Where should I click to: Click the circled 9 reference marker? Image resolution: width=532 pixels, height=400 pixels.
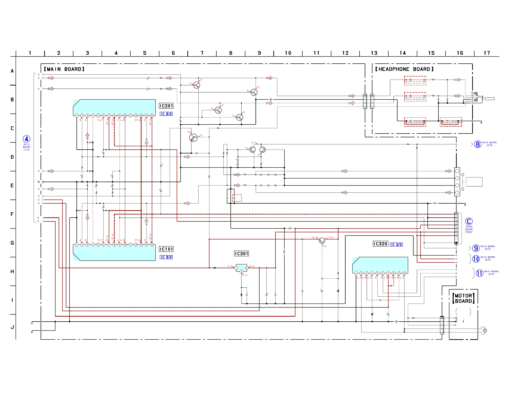[x=476, y=248]
